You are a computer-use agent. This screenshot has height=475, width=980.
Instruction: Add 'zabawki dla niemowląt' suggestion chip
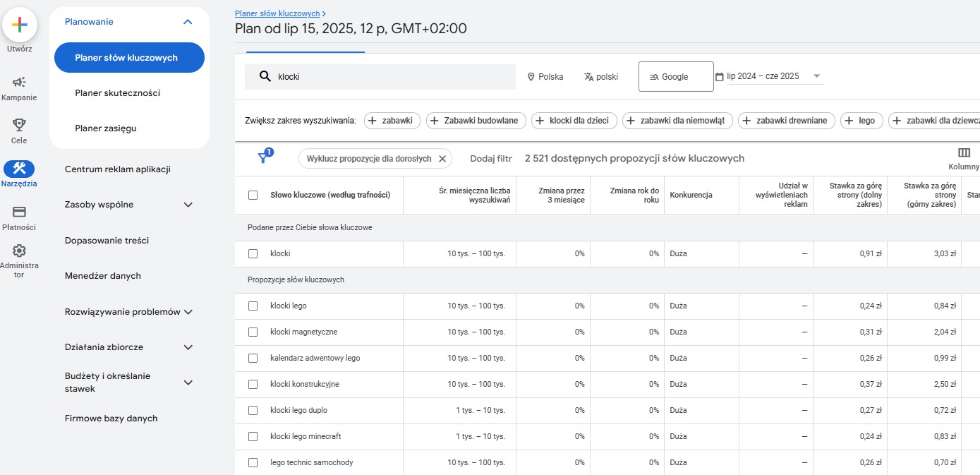coord(677,121)
